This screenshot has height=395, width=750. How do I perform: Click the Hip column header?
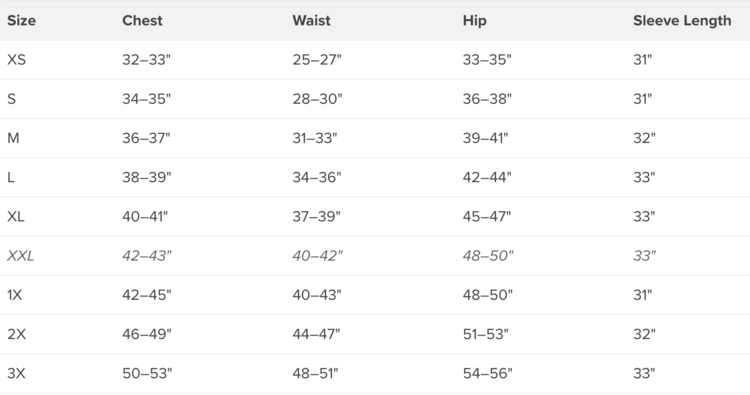point(474,21)
